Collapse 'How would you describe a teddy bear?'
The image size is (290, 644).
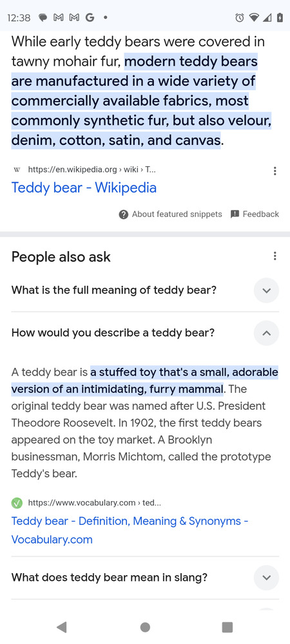(145, 333)
